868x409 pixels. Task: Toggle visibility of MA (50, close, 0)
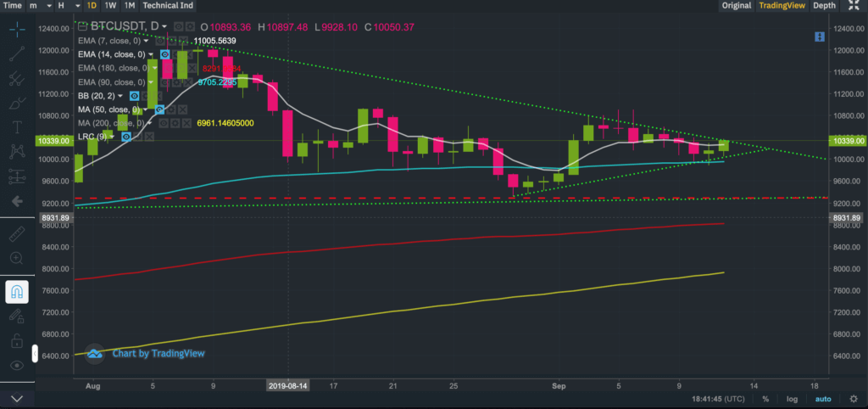pos(160,109)
